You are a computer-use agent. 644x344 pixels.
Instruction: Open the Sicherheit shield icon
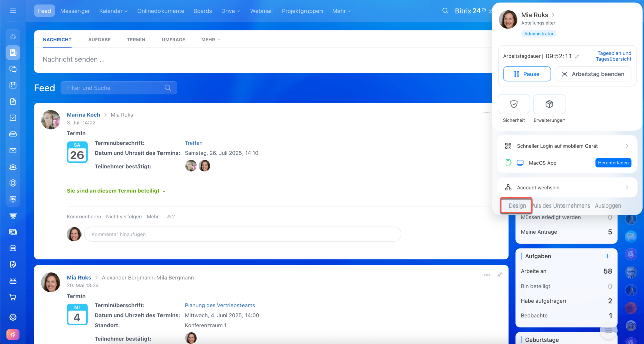[514, 104]
